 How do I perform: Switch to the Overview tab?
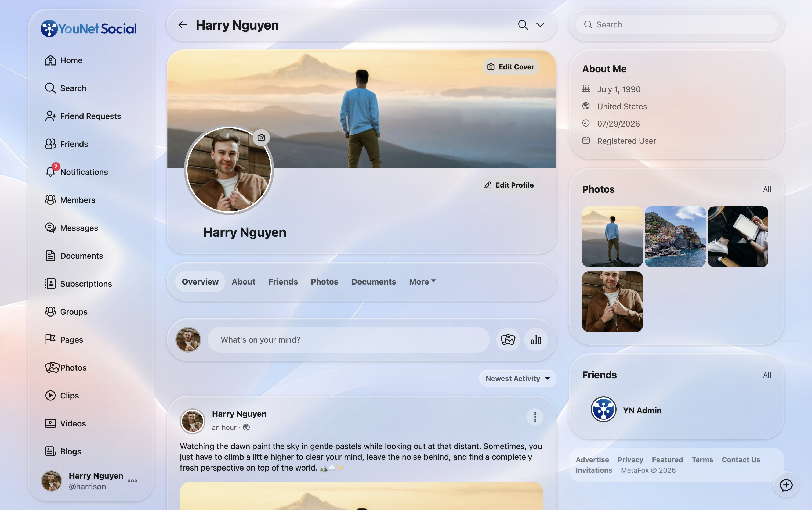tap(200, 282)
